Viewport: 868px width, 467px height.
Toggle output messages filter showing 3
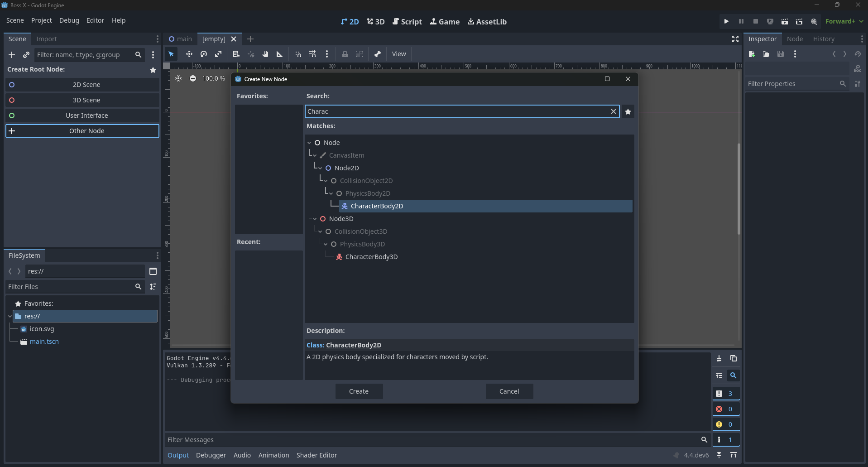point(726,394)
